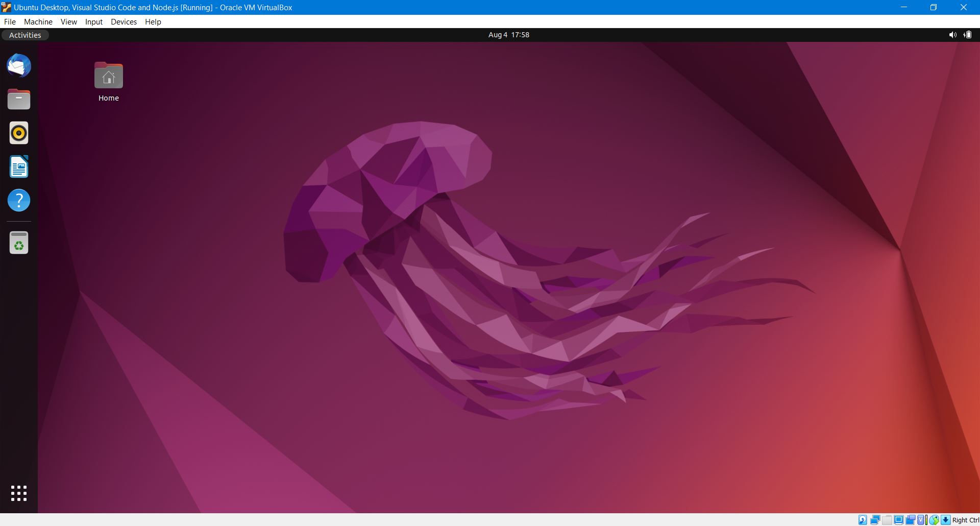
Task: Launch LibreOffice Writer from the dock
Action: point(19,167)
